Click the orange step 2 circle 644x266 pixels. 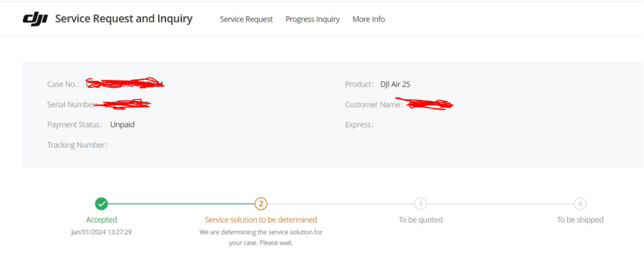(x=261, y=204)
